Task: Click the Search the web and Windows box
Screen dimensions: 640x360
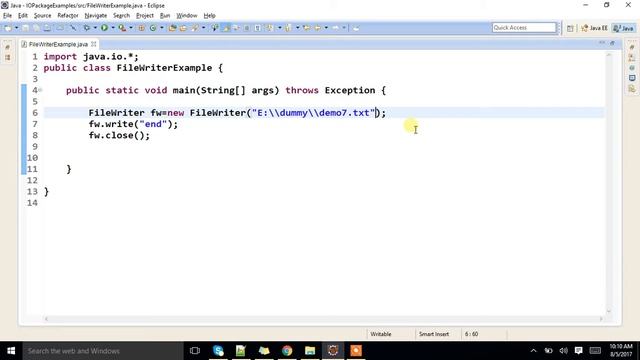Action: point(103,351)
